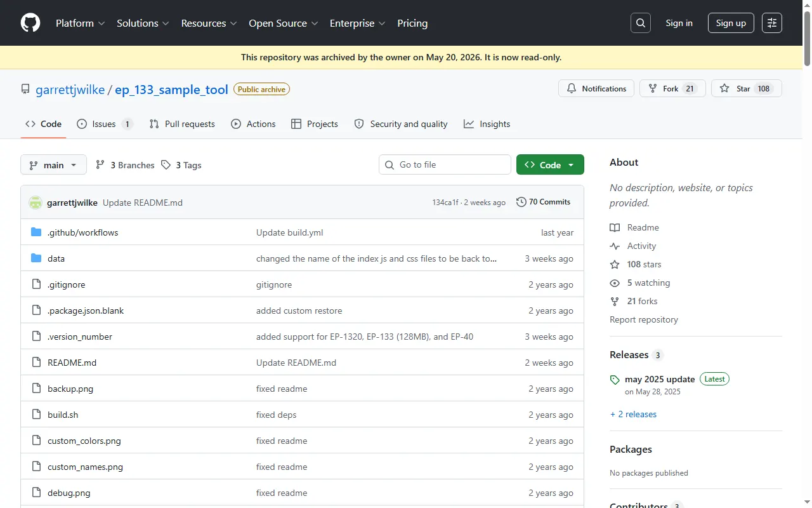Screen dimensions: 812x508
Task: Open the 3 Branches link
Action: [x=125, y=165]
